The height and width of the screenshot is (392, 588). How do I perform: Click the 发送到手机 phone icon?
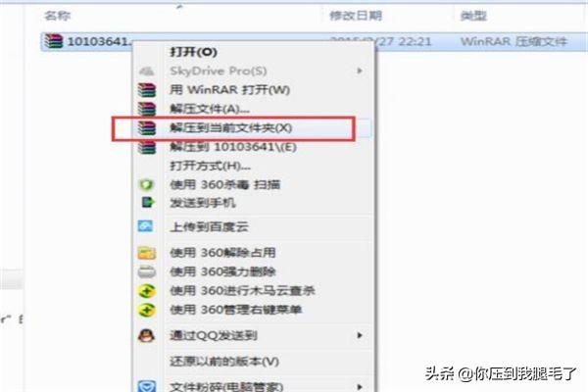coord(147,203)
